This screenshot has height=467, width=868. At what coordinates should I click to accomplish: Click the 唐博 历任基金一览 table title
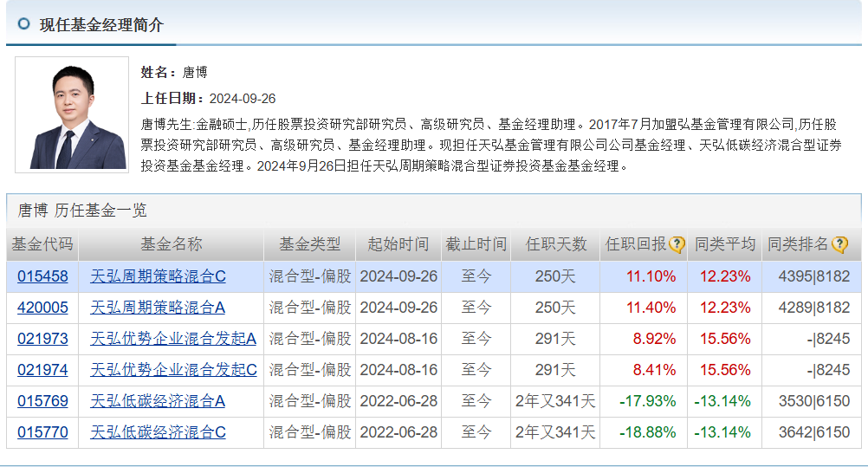click(x=82, y=211)
